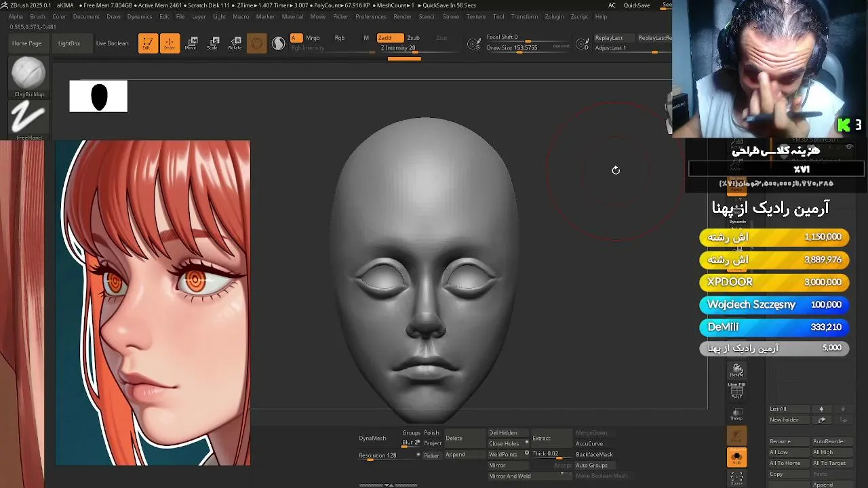The image size is (868, 488).
Task: Toggle Mrgb mode
Action: (x=313, y=38)
